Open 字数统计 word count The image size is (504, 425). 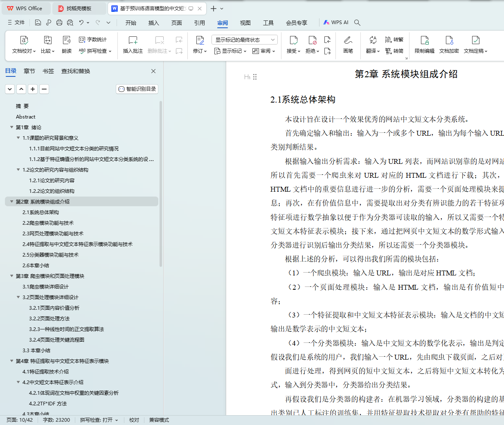tap(93, 40)
